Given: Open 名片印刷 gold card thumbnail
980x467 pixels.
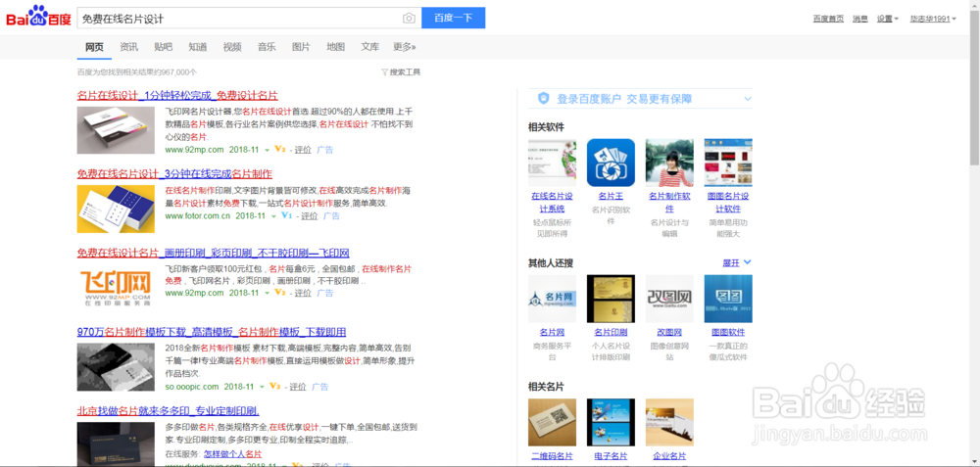Looking at the screenshot, I should [x=611, y=299].
